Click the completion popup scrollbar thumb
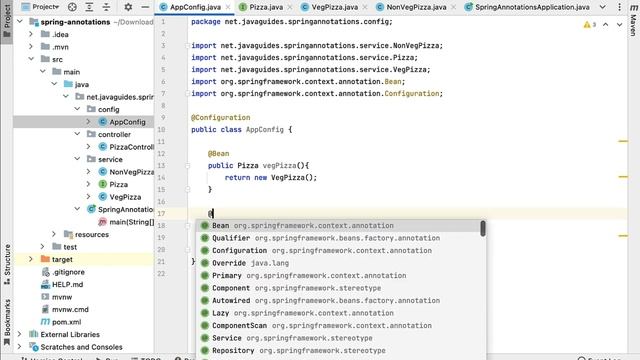This screenshot has height=360, width=640. (x=483, y=229)
